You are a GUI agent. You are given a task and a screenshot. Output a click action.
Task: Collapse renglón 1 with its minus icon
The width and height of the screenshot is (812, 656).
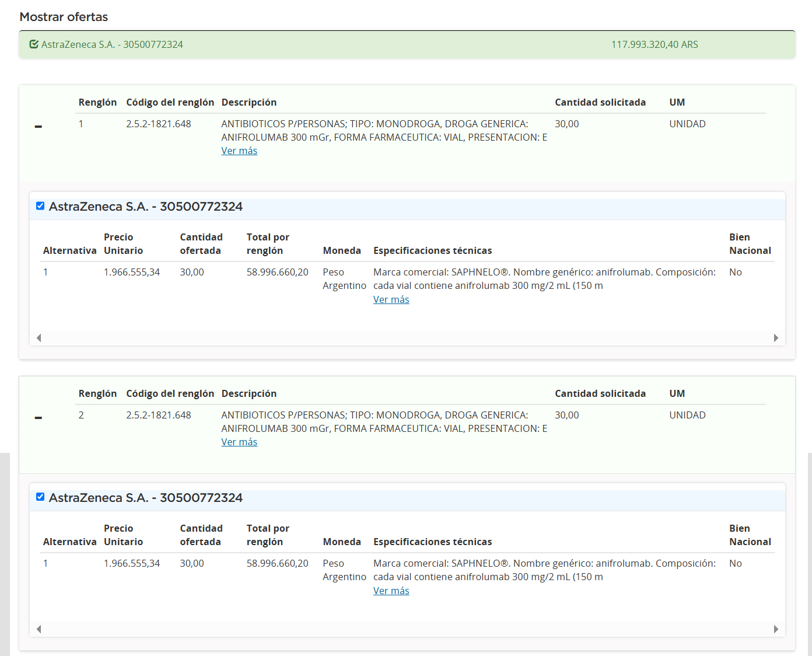click(38, 127)
